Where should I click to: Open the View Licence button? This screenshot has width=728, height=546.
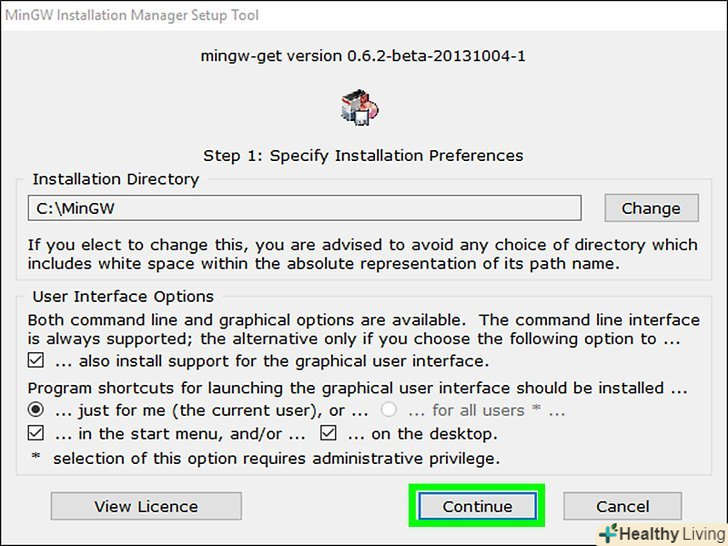(x=146, y=506)
